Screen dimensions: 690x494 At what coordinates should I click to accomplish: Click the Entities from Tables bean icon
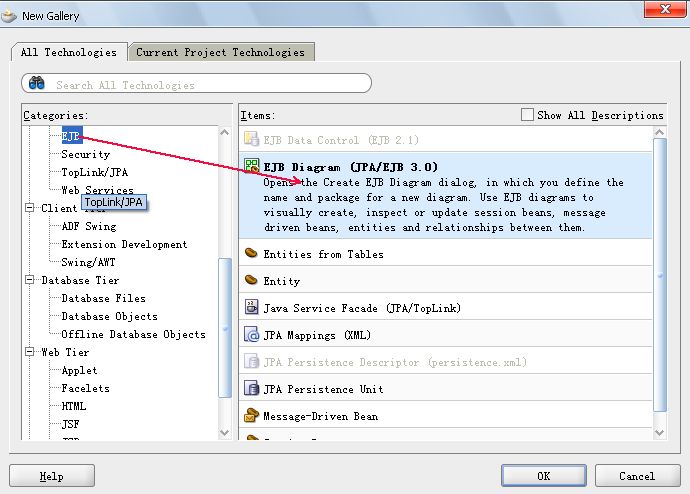251,253
